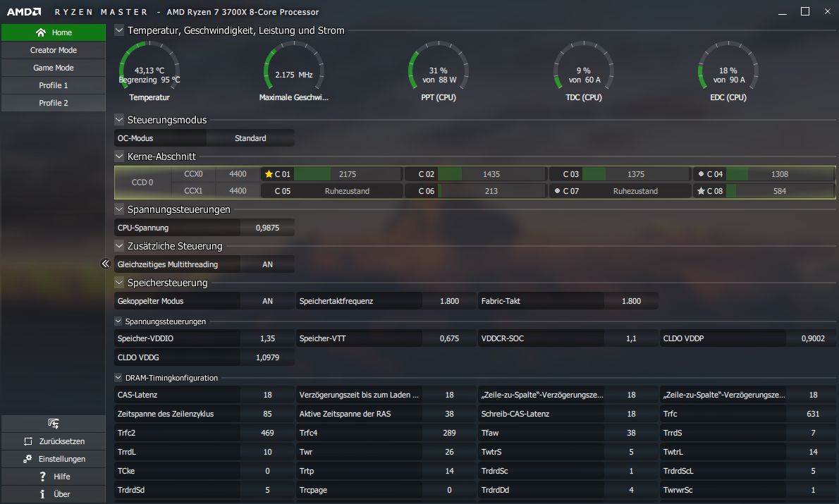Click the grey star on core C 08

tap(701, 191)
